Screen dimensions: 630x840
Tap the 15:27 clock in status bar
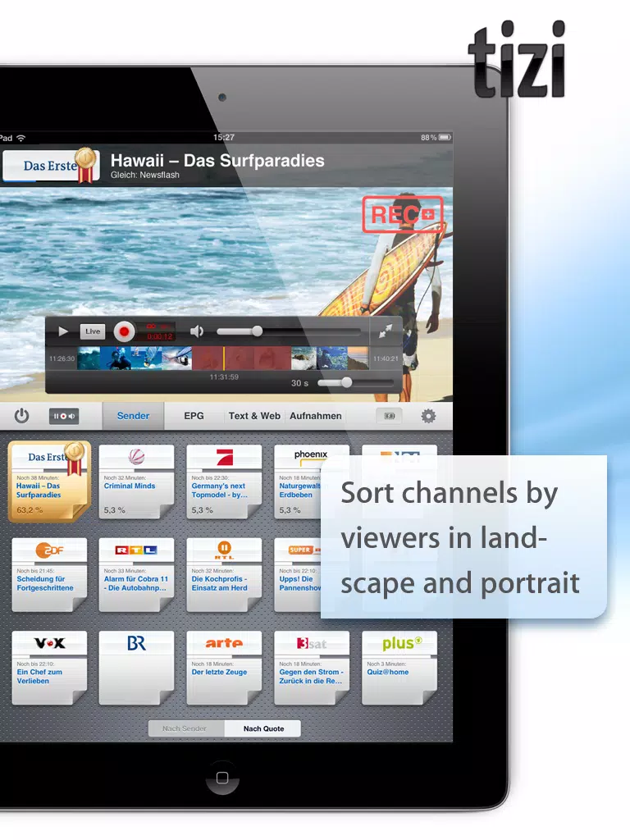click(224, 137)
